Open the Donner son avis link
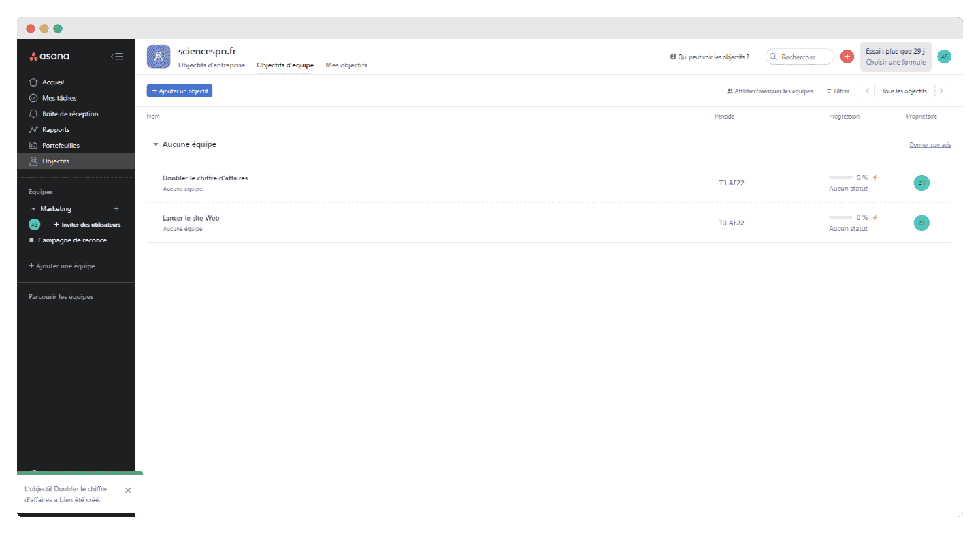This screenshot has height=534, width=980. [930, 145]
